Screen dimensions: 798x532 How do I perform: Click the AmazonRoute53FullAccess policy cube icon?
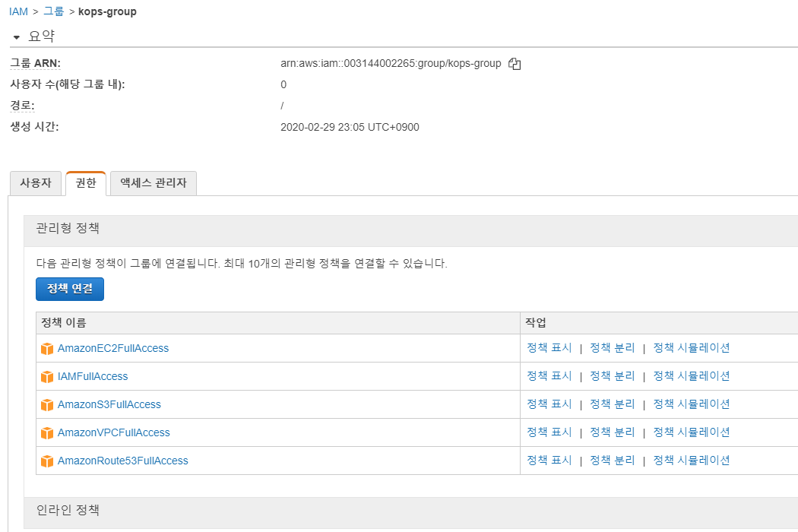47,461
